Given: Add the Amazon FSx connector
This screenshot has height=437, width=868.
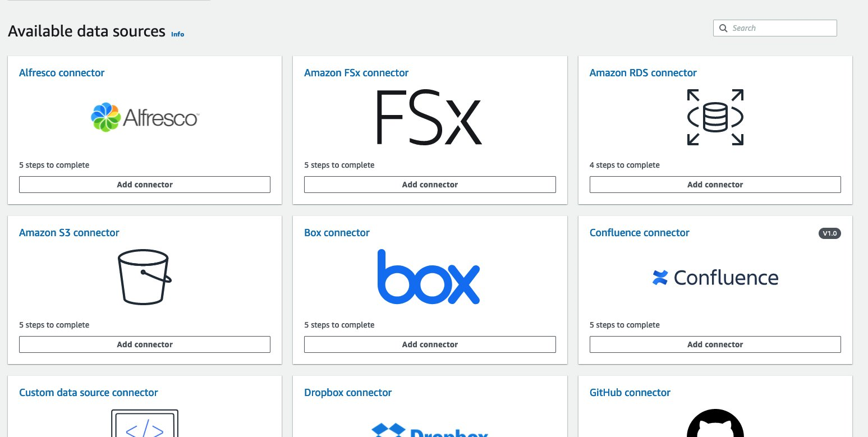Looking at the screenshot, I should point(430,185).
